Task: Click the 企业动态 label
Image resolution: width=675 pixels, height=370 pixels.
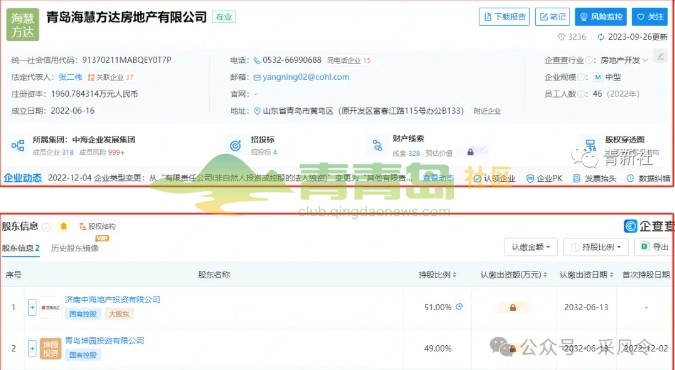Action: point(22,178)
